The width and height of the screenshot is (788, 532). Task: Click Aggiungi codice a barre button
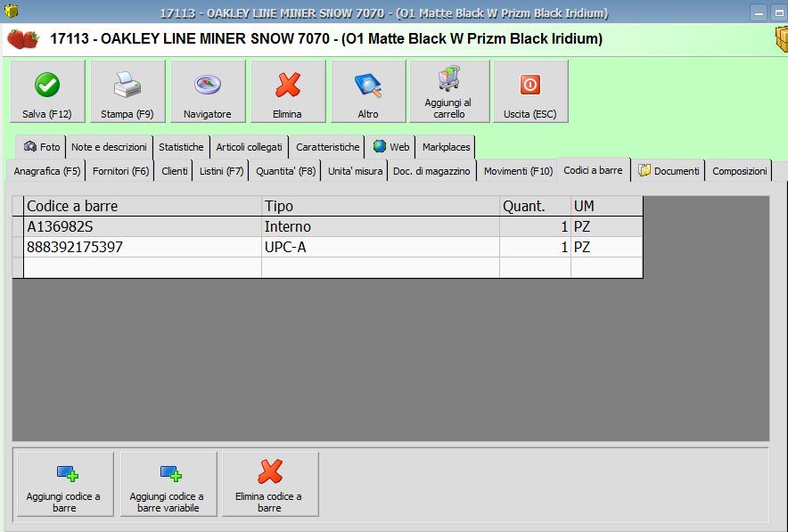click(65, 484)
